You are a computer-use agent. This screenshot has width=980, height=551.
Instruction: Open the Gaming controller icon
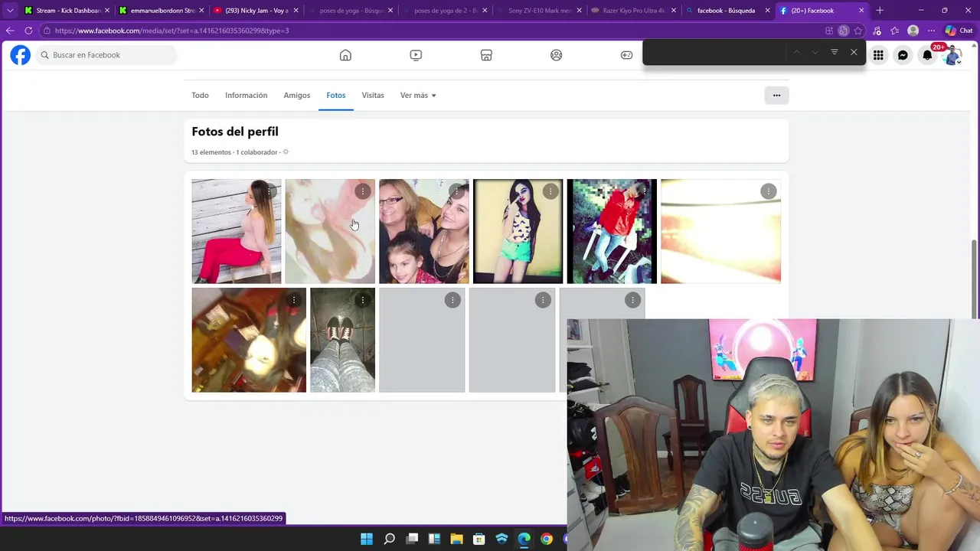click(626, 55)
